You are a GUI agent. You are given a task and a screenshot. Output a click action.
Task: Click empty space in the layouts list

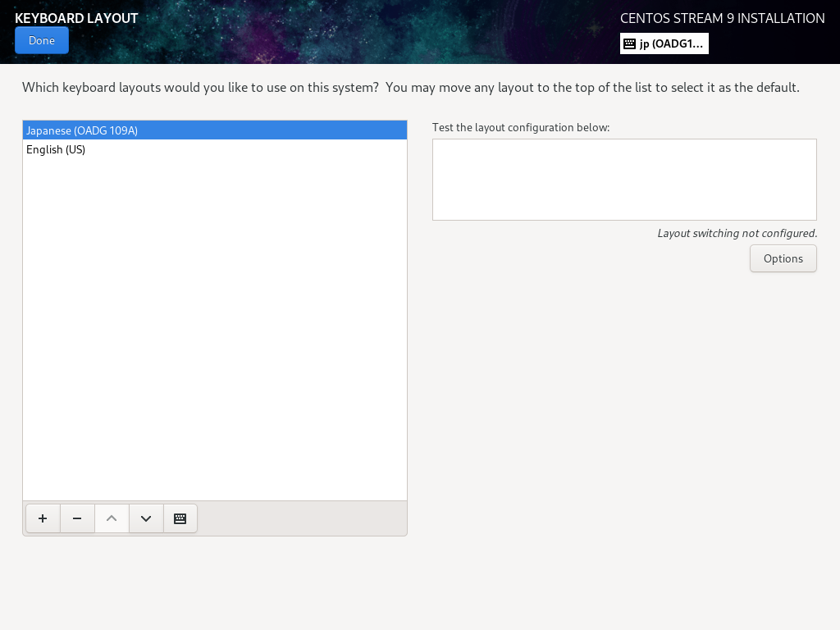click(215, 328)
